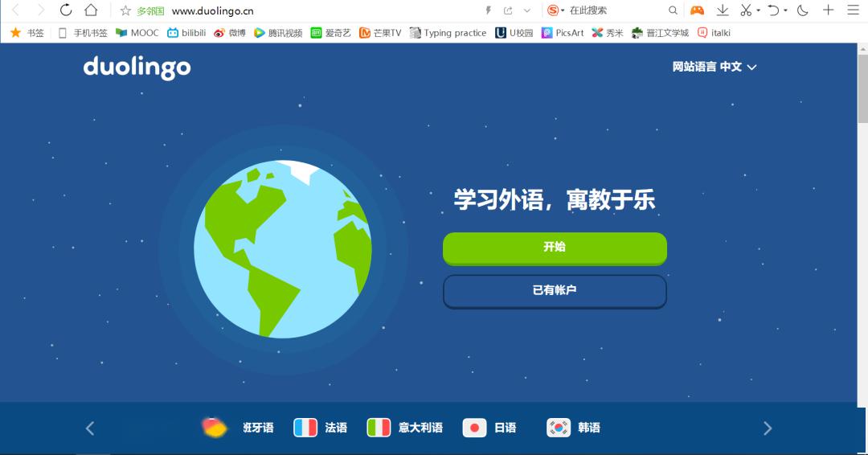Open the U校园 bookmark
This screenshot has width=868, height=455.
(514, 33)
